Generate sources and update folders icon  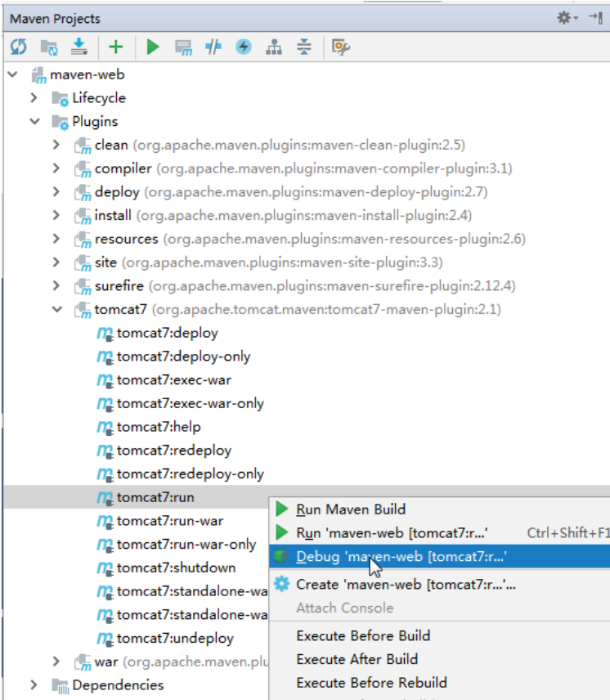pos(49,47)
